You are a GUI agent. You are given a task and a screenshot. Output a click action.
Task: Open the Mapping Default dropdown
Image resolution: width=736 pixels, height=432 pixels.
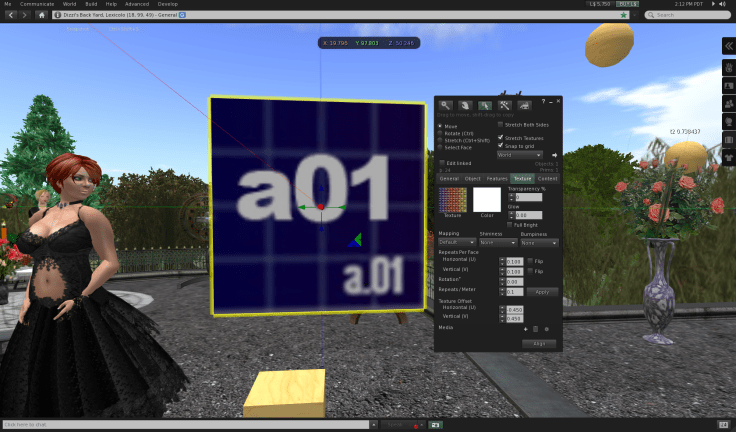click(456, 242)
